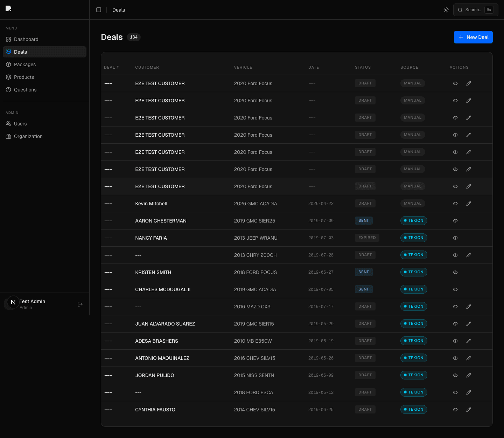The width and height of the screenshot is (504, 438).
Task: Click TEKION source badge for NANCY FARIA
Action: click(414, 238)
